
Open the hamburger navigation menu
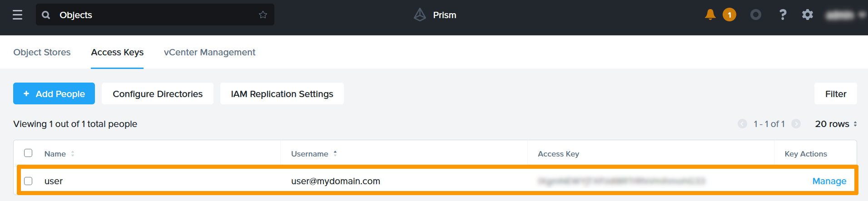tap(17, 15)
